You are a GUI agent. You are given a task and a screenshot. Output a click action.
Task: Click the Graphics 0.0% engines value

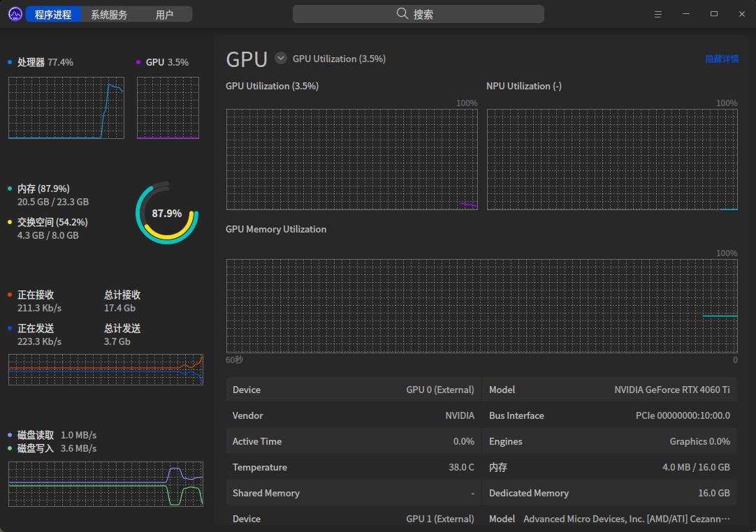pos(699,442)
